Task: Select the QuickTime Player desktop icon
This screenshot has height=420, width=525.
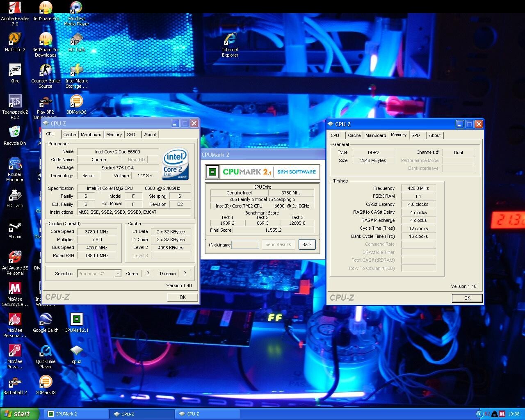Action: coord(46,356)
